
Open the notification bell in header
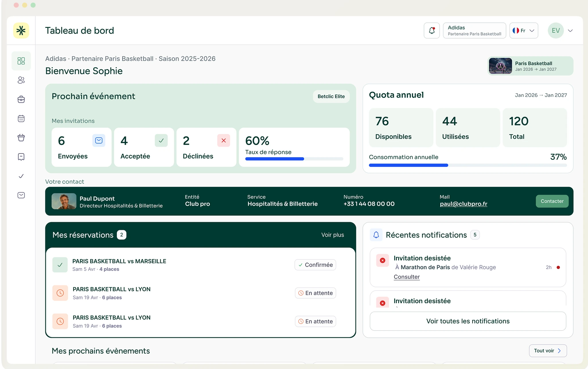432,30
